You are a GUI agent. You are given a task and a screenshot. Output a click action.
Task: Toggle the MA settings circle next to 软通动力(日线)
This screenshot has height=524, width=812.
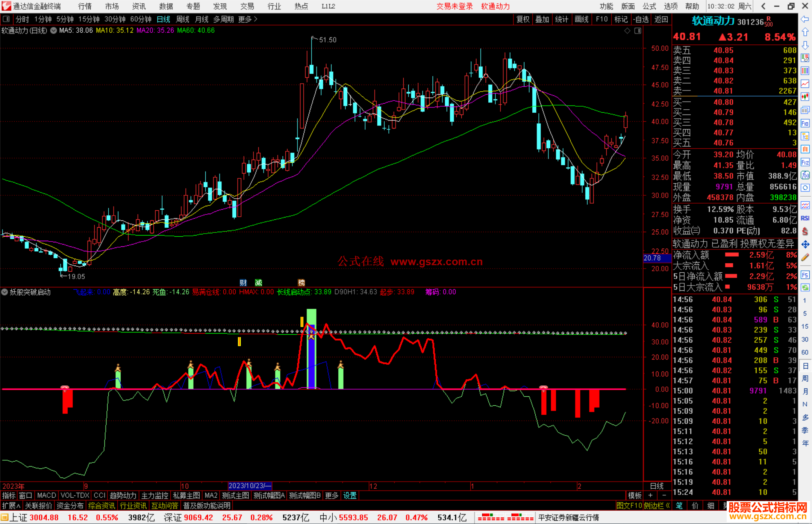(54, 30)
